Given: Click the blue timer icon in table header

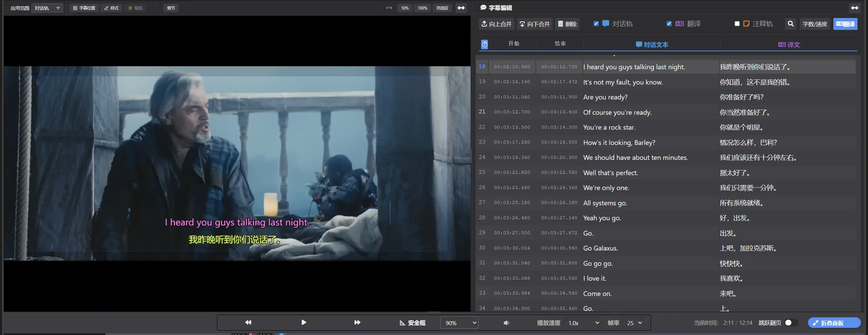Looking at the screenshot, I should (485, 44).
